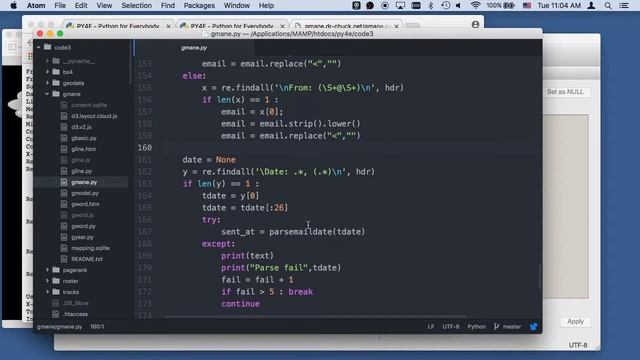
Task: Select the .htaccess file in tree
Action: pos(75,314)
